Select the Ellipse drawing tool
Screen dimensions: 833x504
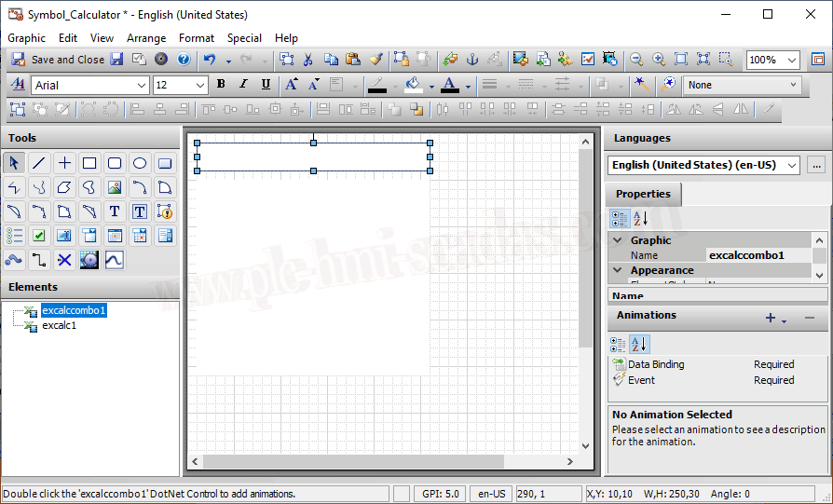(x=140, y=163)
